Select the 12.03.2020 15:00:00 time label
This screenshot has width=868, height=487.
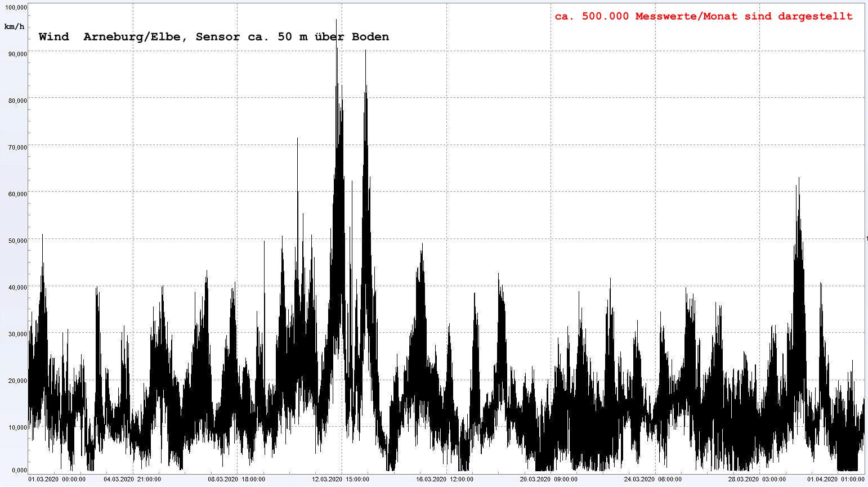point(341,480)
